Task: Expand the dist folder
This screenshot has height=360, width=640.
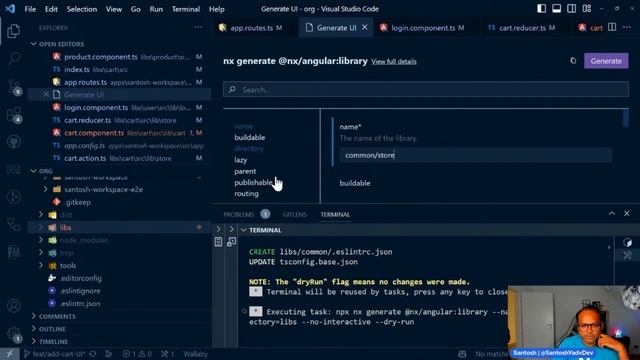Action: (41, 214)
